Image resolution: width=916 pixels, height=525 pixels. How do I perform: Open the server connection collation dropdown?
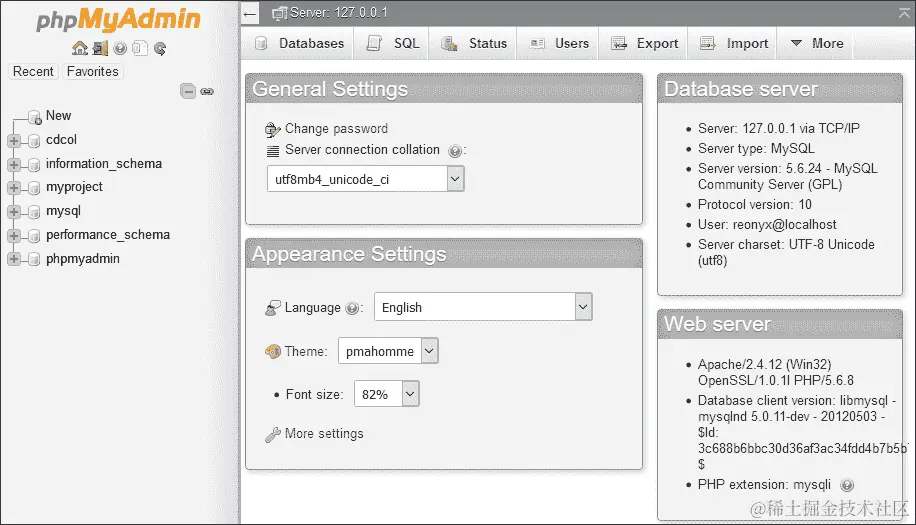coord(365,179)
